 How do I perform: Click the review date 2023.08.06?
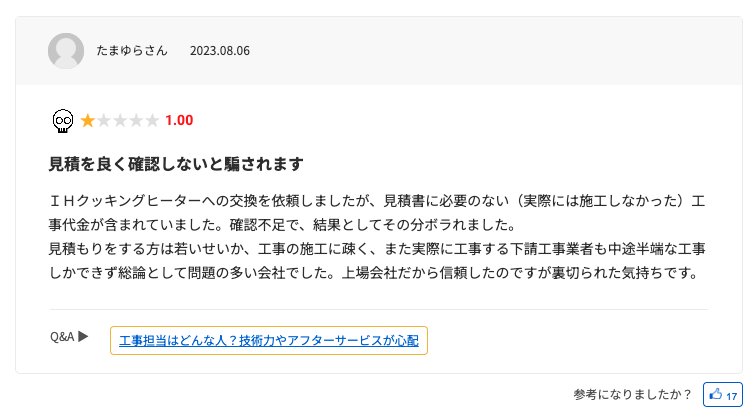[x=220, y=50]
